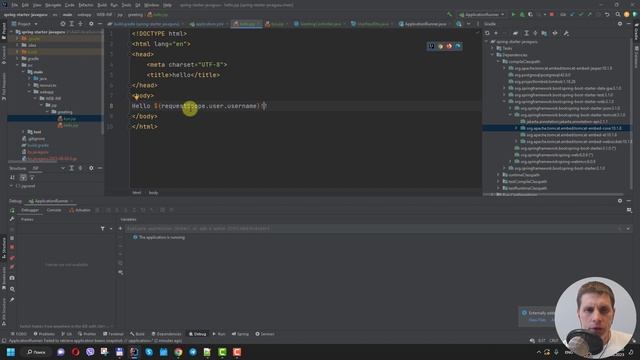Click the Build hammer icon in top toolbar
Screen dimensions: 640x360
450,14
